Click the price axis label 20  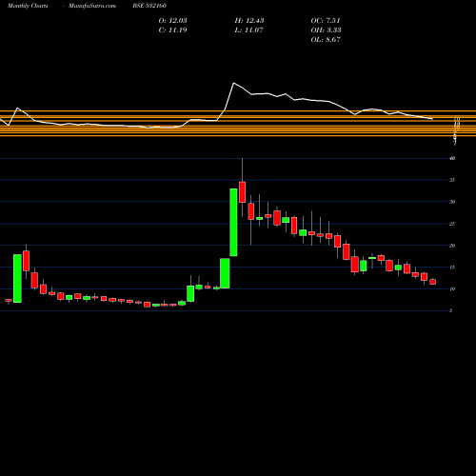(452, 246)
